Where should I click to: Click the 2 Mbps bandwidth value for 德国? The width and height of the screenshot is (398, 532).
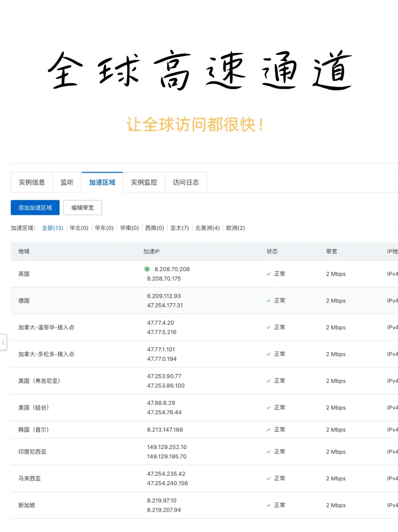coord(335,300)
